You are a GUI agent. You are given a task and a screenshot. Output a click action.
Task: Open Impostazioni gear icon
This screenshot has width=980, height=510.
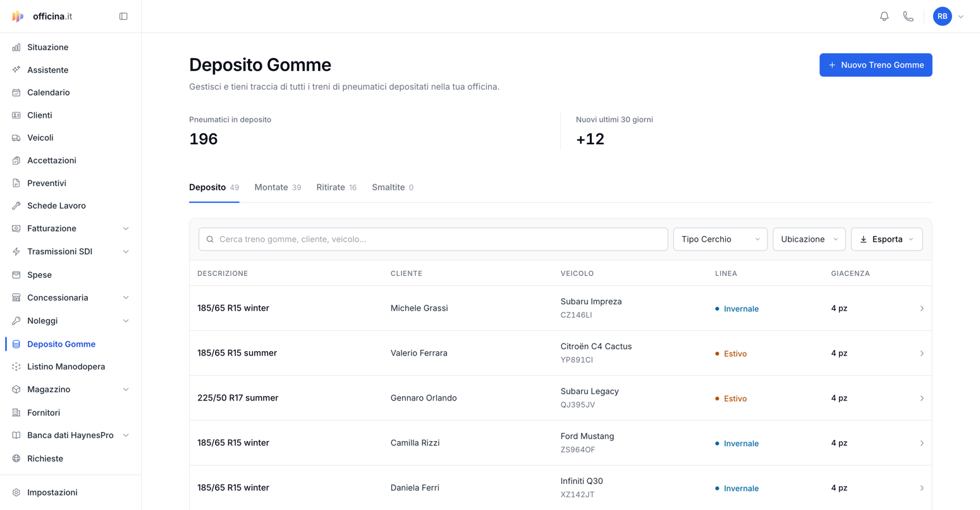pyautogui.click(x=16, y=492)
